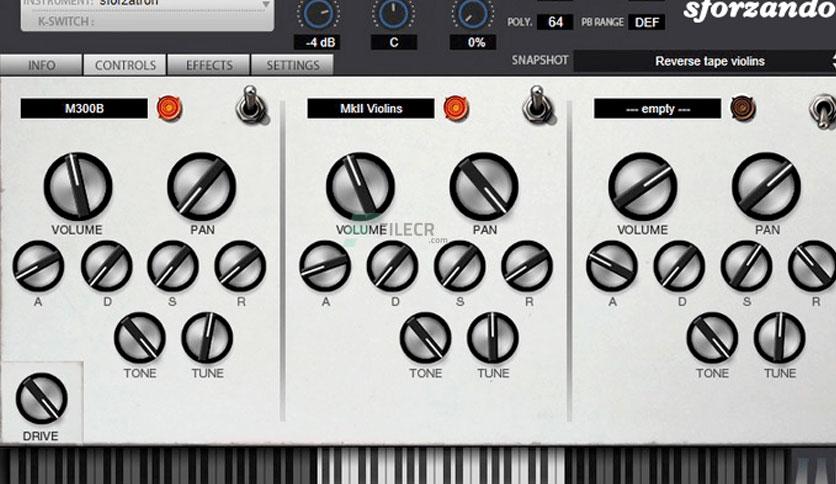Viewport: 836px width, 484px height.
Task: Click the sforzando logo
Action: (759, 10)
